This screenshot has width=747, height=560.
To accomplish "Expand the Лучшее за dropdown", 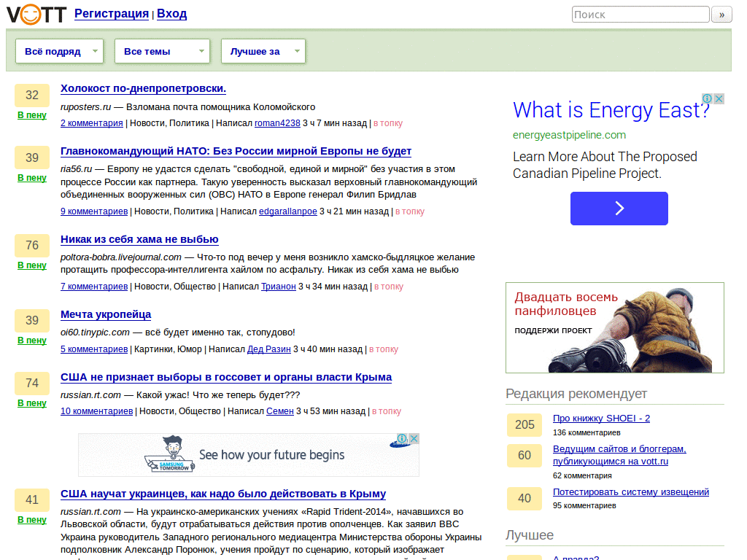I will [x=263, y=51].
